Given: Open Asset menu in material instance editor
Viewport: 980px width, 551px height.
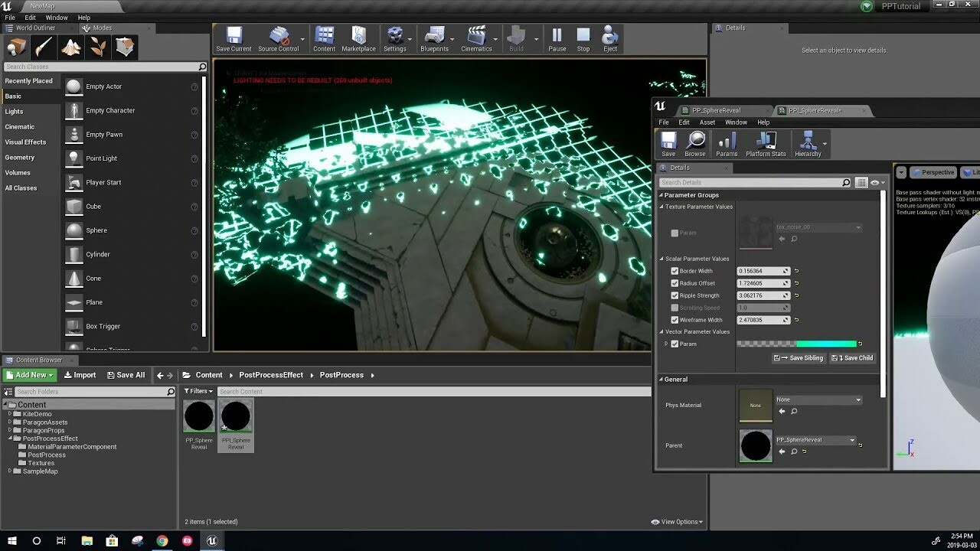Looking at the screenshot, I should pyautogui.click(x=707, y=122).
